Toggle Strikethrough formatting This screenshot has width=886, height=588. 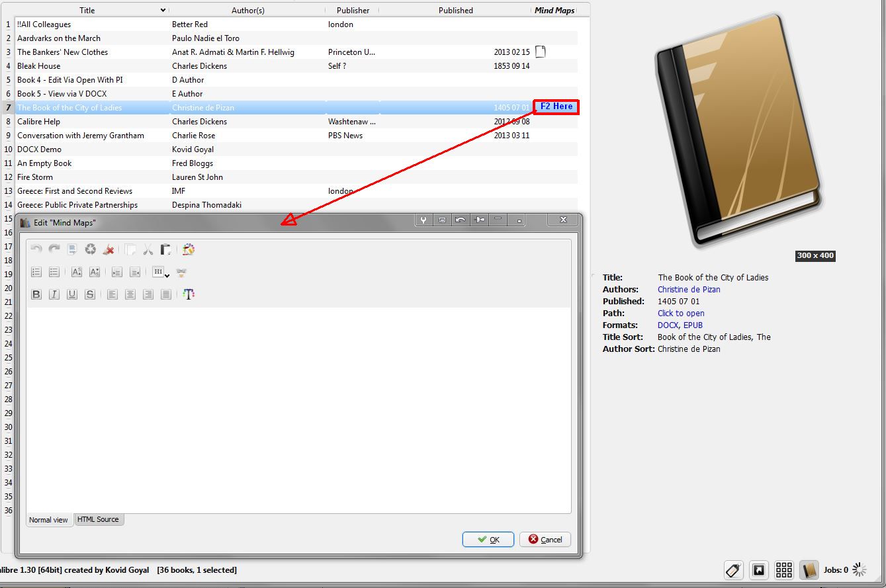[x=90, y=294]
